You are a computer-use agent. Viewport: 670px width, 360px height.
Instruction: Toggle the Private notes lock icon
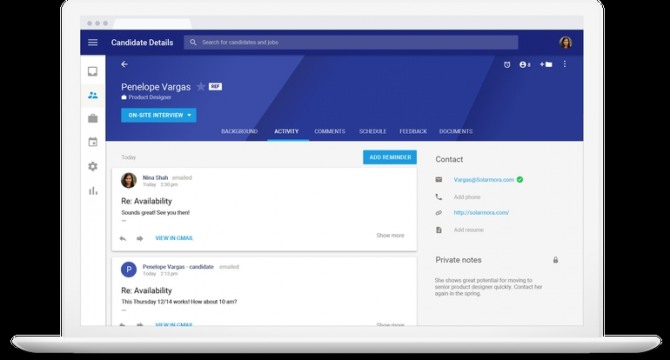coord(555,260)
